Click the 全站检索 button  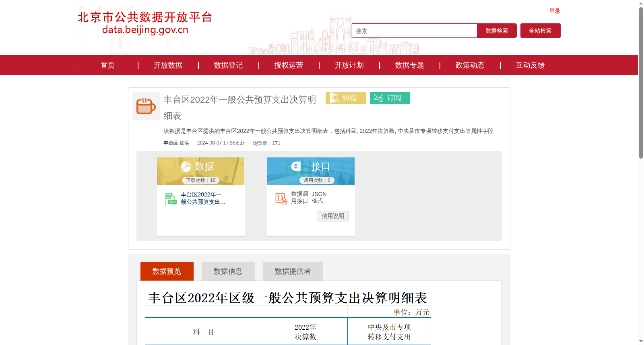(x=541, y=31)
